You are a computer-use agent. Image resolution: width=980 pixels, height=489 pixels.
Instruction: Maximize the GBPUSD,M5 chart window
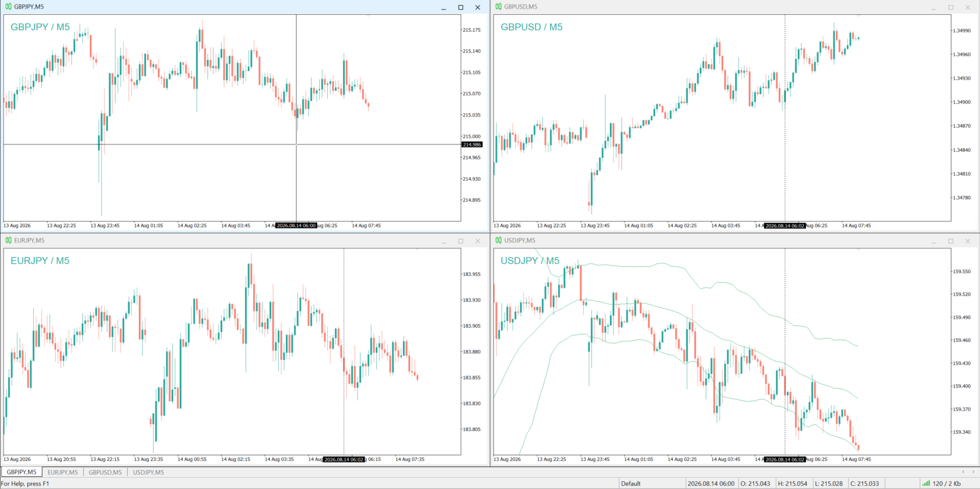tap(951, 8)
